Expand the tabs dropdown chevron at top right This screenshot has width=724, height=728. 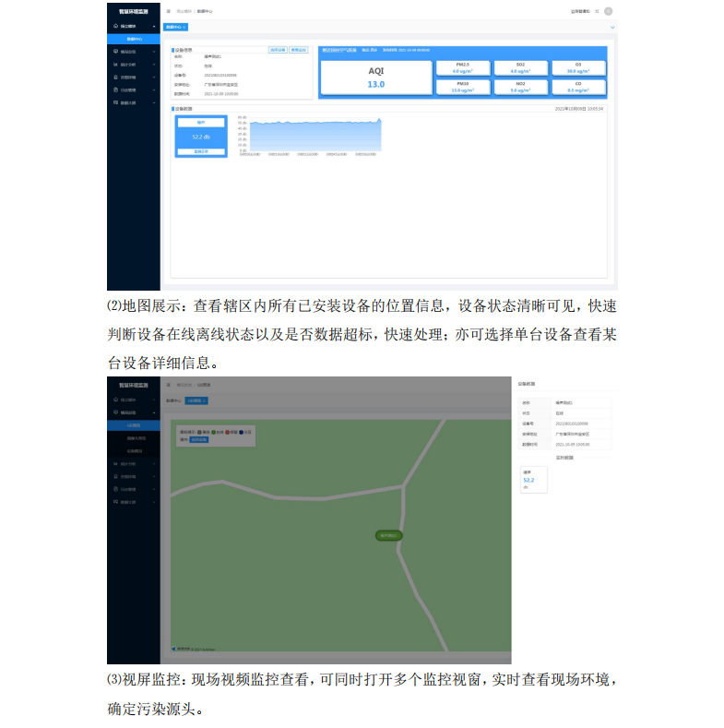click(612, 28)
